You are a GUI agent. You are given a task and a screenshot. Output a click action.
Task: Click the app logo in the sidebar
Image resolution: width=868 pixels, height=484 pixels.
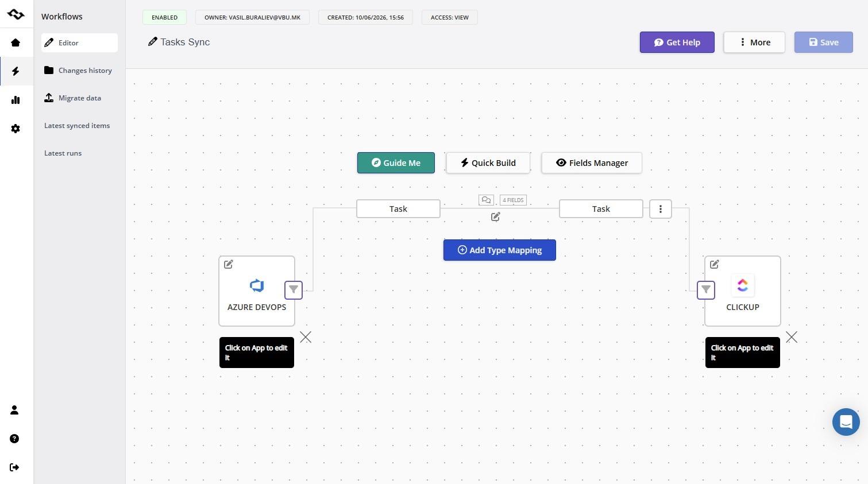(16, 14)
